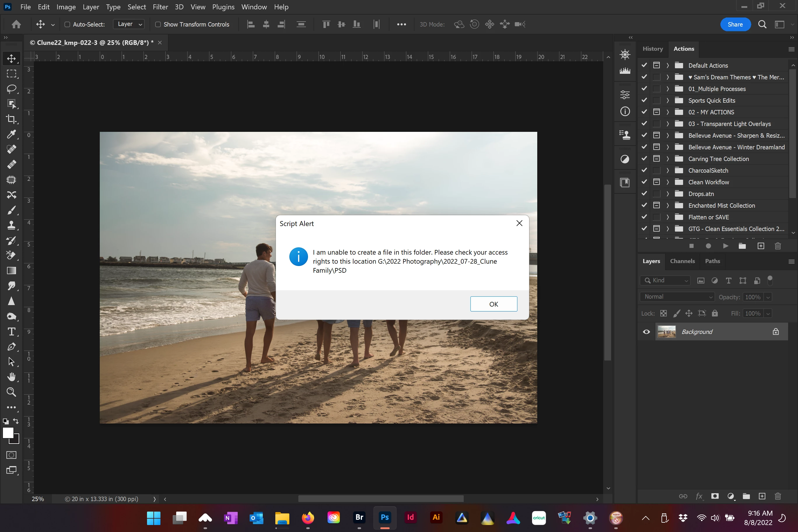Select the Crop tool

click(x=11, y=119)
